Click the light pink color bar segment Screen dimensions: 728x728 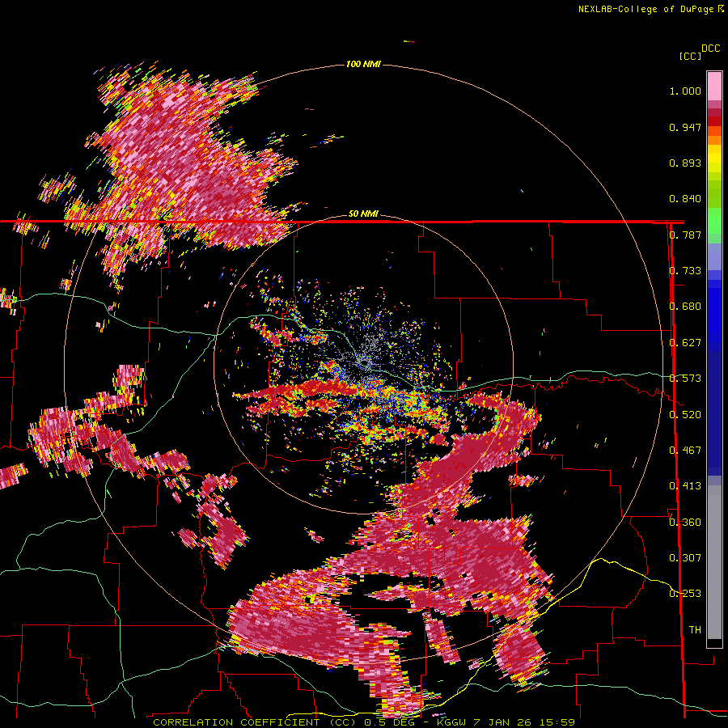[714, 86]
